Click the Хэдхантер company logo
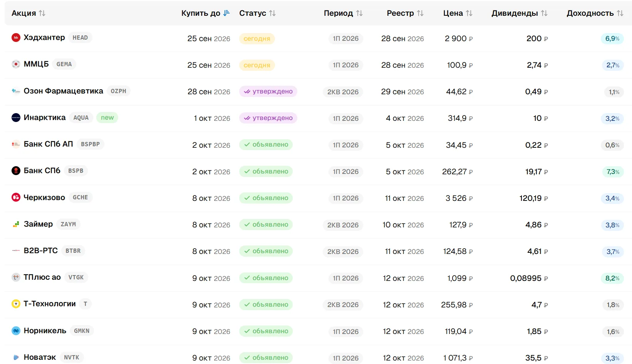This screenshot has width=632, height=364. tap(16, 38)
